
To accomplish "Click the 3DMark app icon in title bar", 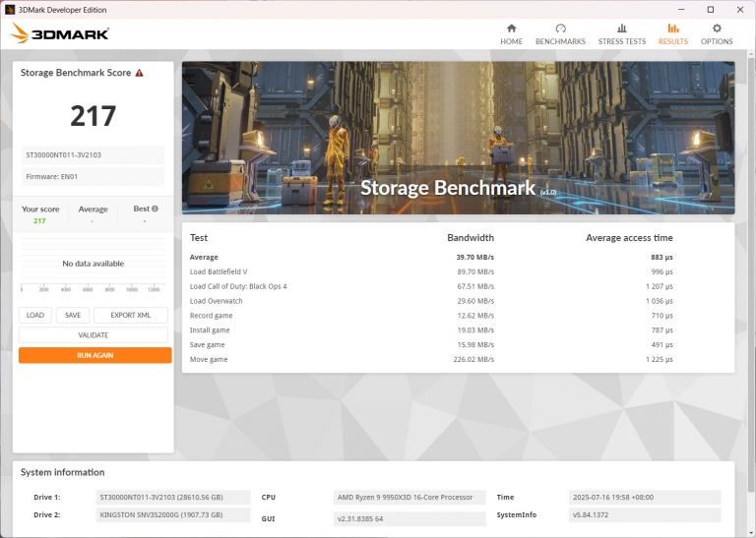I will tap(10, 10).
